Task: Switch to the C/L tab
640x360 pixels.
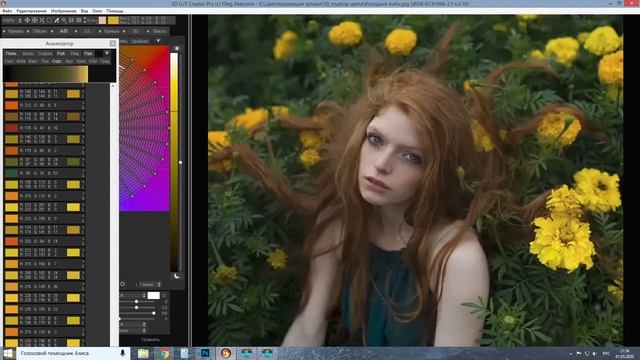Action: pyautogui.click(x=87, y=31)
